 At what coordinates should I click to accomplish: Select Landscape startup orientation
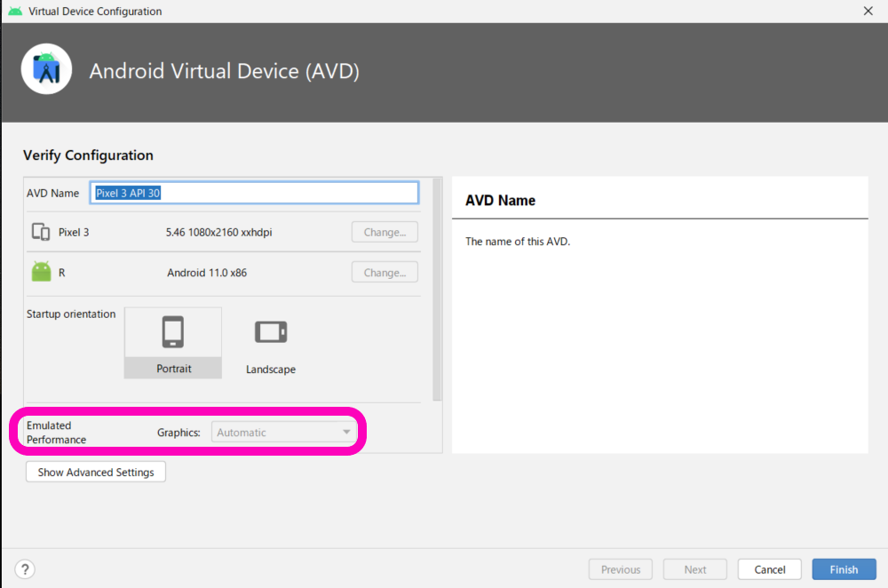tap(271, 343)
